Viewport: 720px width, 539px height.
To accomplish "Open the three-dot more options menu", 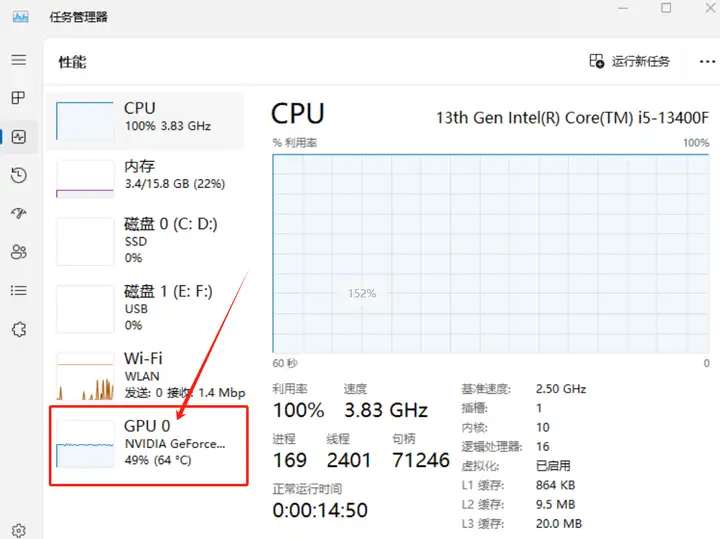I will click(707, 61).
